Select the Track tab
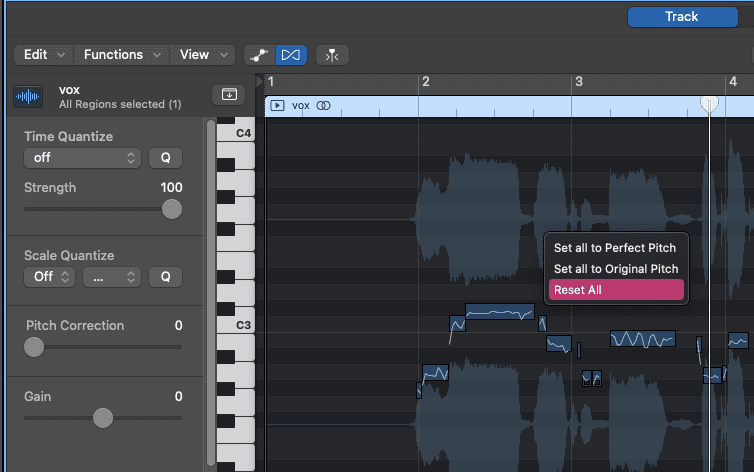 tap(682, 17)
